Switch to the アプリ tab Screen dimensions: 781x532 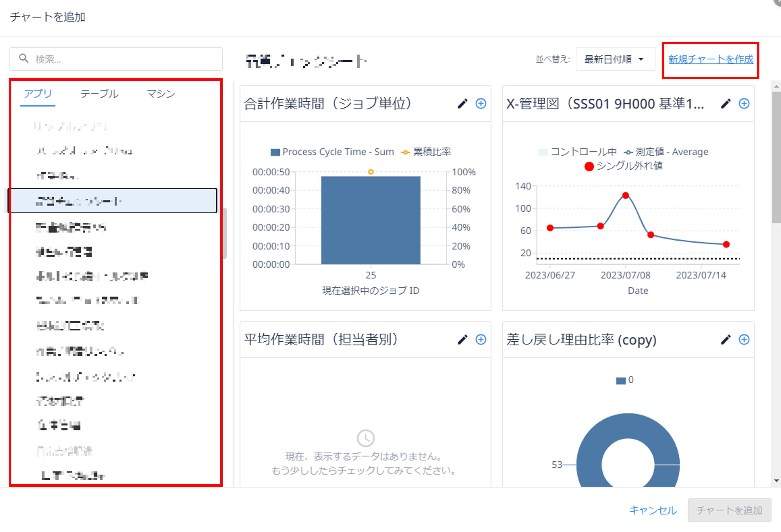click(x=38, y=94)
